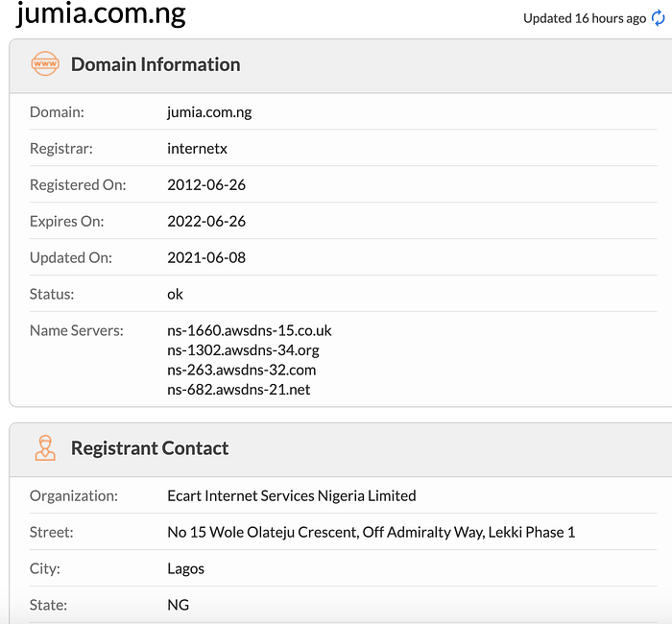The width and height of the screenshot is (672, 624).
Task: Select the Registrant Contact section header
Action: pyautogui.click(x=150, y=448)
